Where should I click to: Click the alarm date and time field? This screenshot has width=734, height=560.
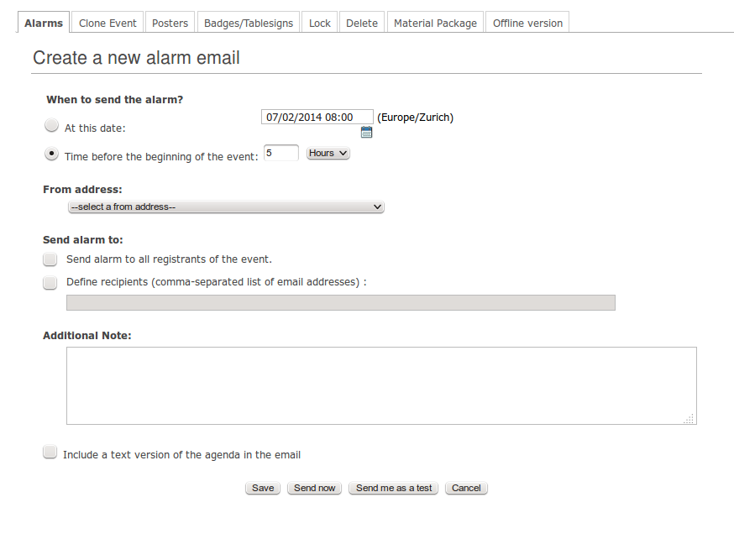click(x=317, y=117)
